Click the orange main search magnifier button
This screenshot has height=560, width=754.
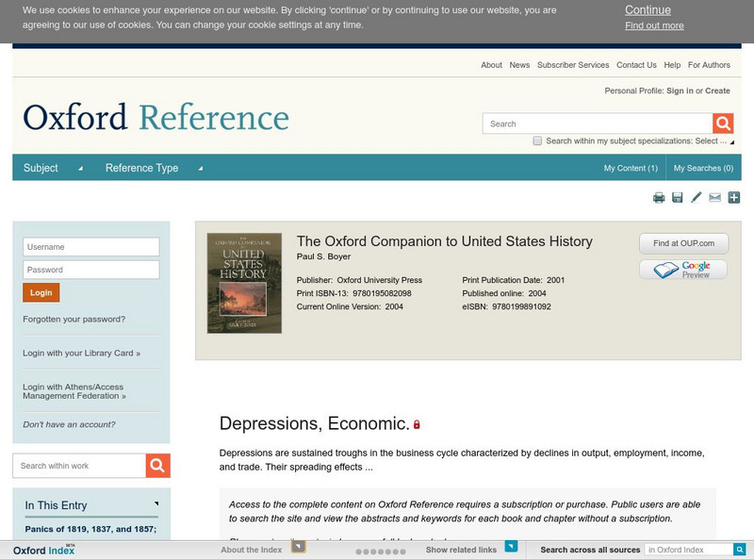[723, 124]
